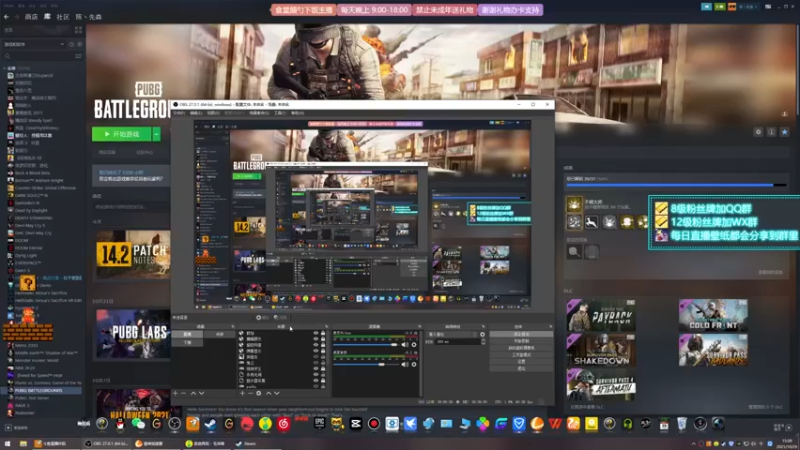This screenshot has width=800, height=450.
Task: Click the green 开始游戏 play button
Action: 121,134
